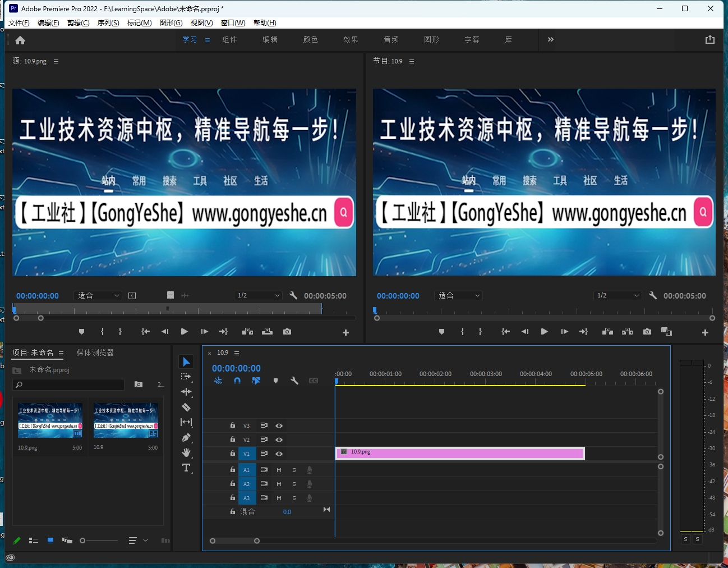Hide video track V2 with its eye toggle
Viewport: 728px width, 568px height.
[279, 439]
